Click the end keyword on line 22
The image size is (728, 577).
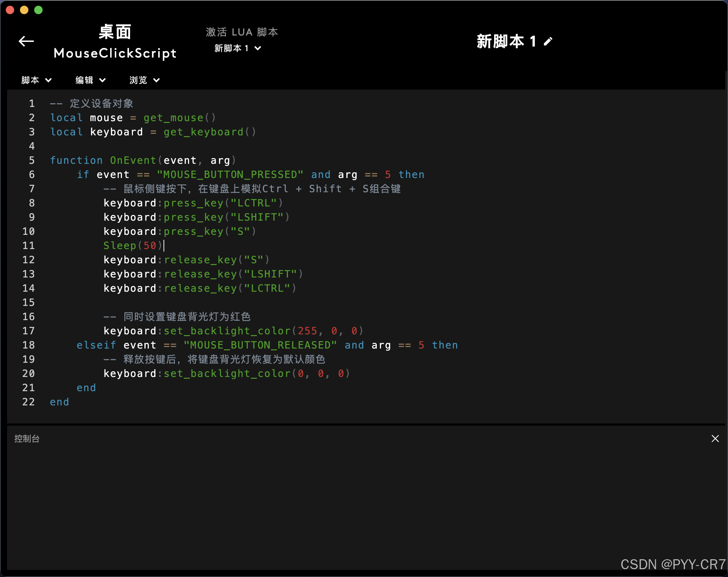(59, 402)
